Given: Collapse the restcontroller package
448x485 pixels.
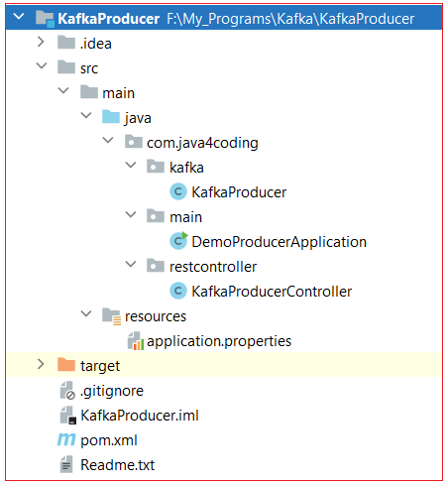Looking at the screenshot, I should (131, 264).
